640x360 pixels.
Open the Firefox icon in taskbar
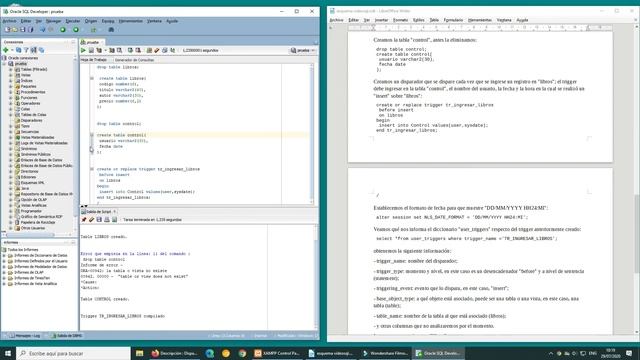(x=155, y=353)
